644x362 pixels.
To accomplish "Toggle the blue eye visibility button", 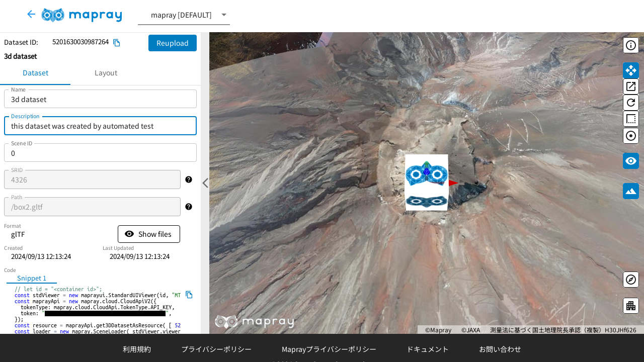I will pyautogui.click(x=631, y=161).
